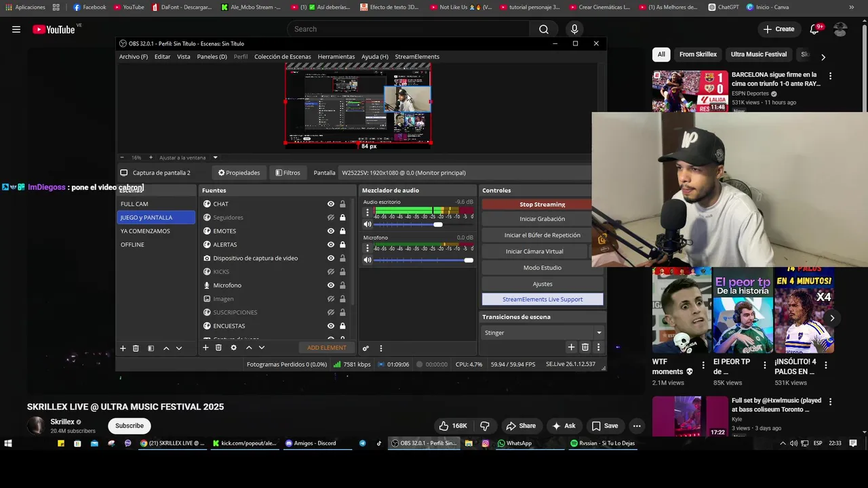Expand Stinger transition dropdown
The height and width of the screenshot is (488, 868).
[x=598, y=333]
